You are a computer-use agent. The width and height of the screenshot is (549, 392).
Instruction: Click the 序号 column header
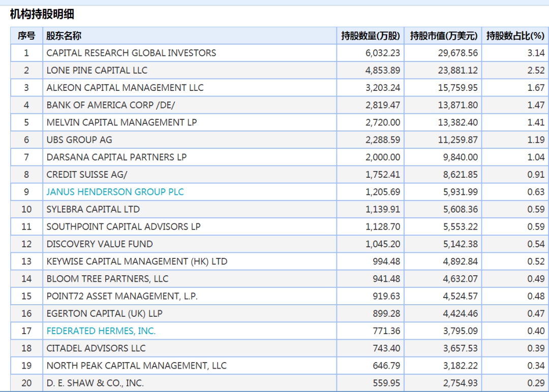(26, 36)
